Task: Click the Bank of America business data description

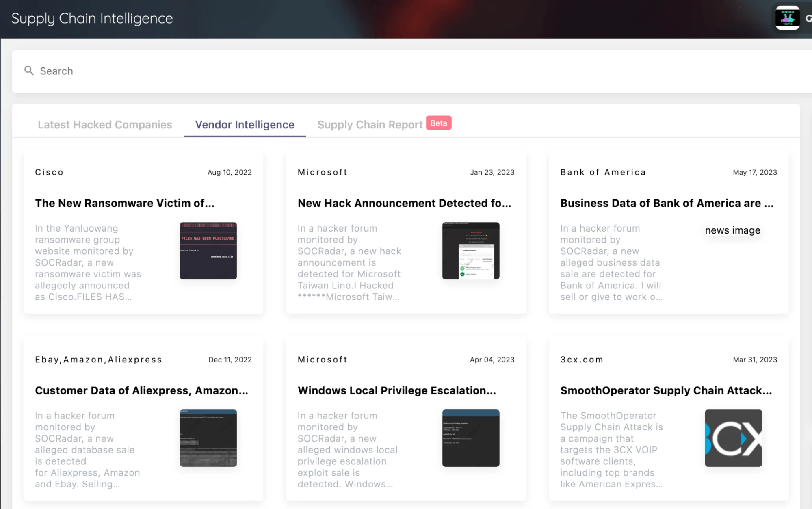Action: point(611,262)
